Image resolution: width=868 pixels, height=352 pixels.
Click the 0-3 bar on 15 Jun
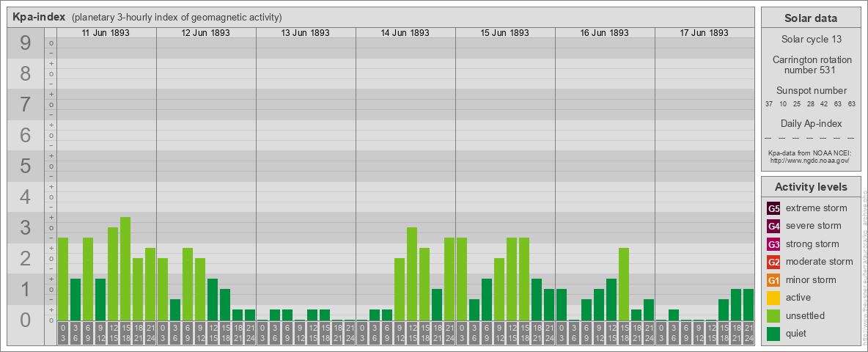(x=462, y=279)
